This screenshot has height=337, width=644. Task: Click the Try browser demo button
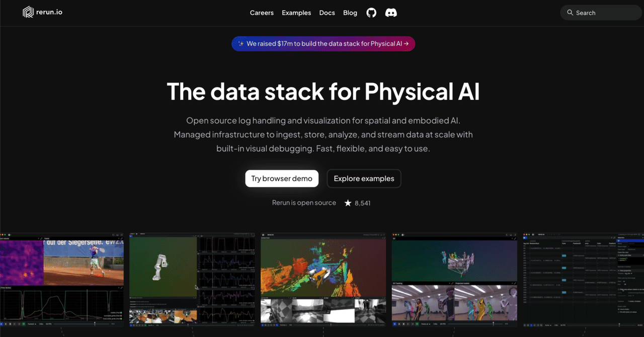click(x=282, y=178)
